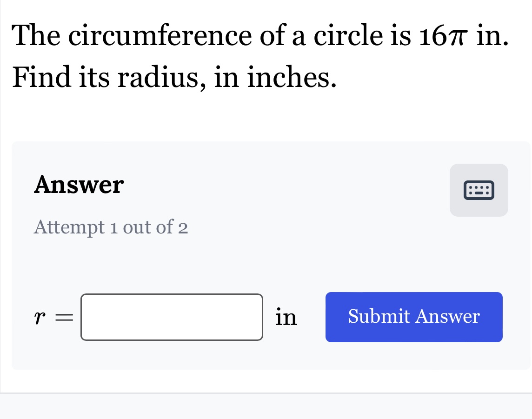Click inside the radius answer input box
Viewport: 532px width, 419px height.
tap(172, 317)
